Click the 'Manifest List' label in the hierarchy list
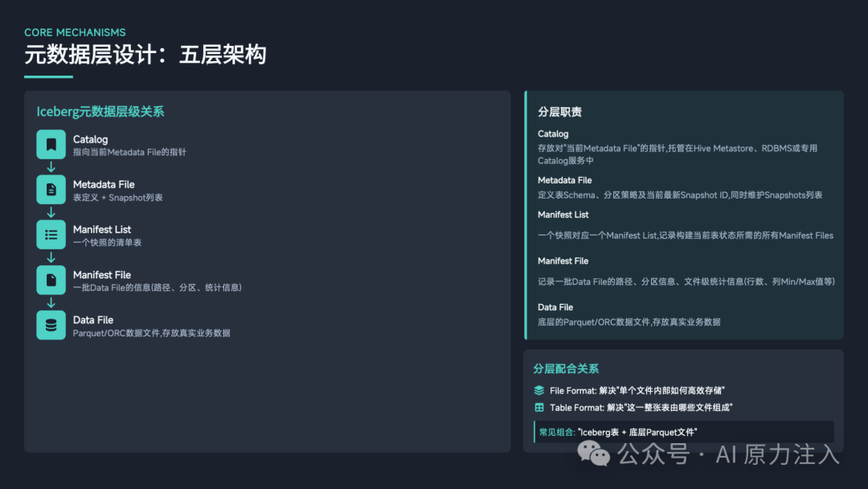Viewport: 868px width, 489px height. coord(102,229)
